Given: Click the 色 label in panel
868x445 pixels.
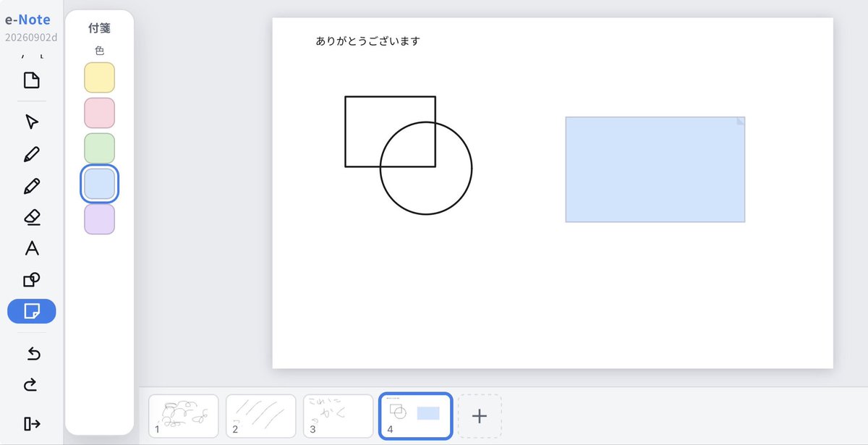Looking at the screenshot, I should (x=99, y=51).
